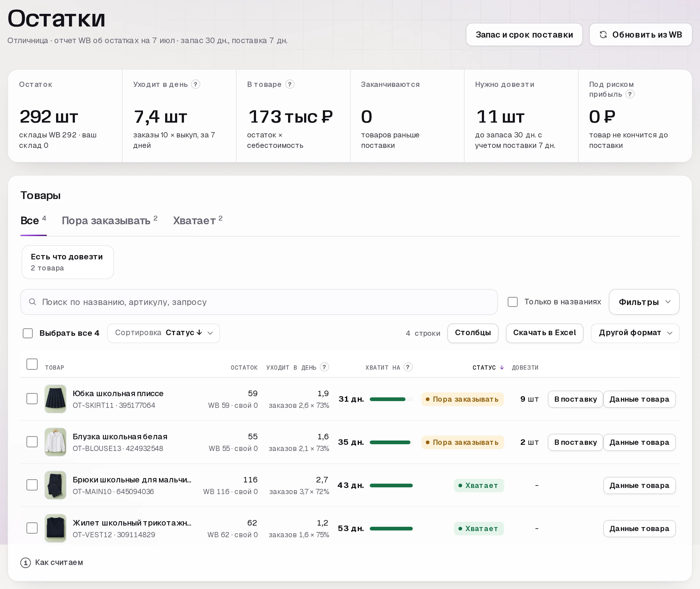The width and height of the screenshot is (700, 589).
Task: Open help icon next to Под риском прибыль
Action: coord(630,95)
